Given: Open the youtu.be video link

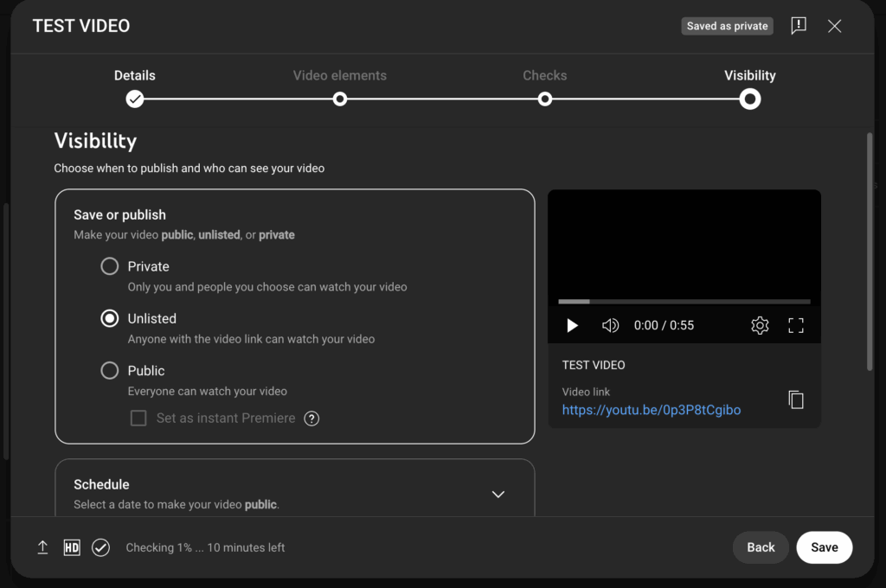Looking at the screenshot, I should (651, 410).
